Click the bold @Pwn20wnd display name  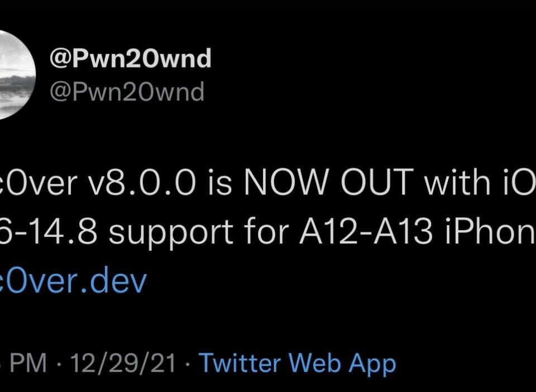tap(131, 58)
